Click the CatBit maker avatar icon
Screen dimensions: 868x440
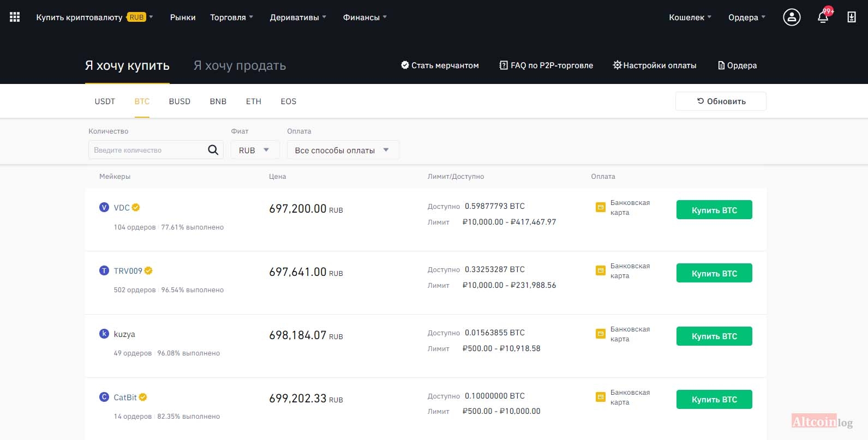pos(104,397)
